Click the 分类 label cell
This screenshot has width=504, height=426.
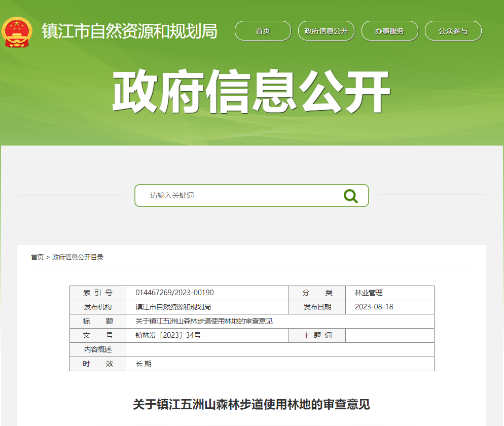(x=317, y=293)
